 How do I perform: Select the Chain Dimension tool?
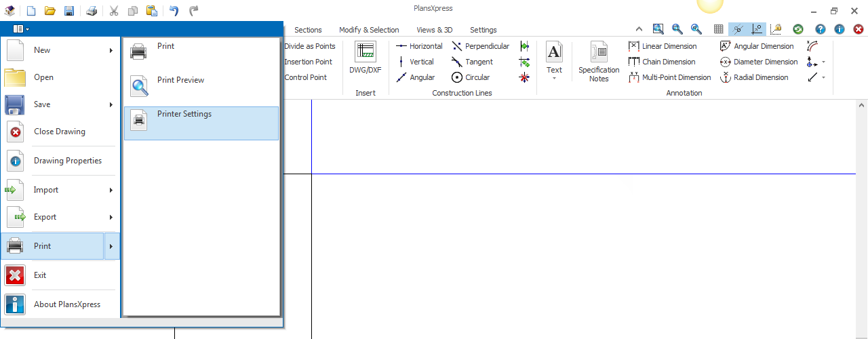tap(662, 62)
